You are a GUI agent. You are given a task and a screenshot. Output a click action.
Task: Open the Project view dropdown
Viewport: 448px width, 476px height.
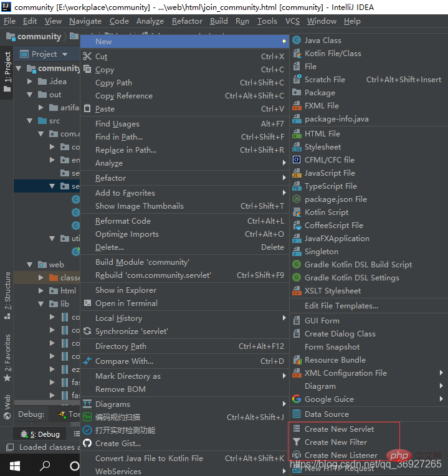click(65, 54)
